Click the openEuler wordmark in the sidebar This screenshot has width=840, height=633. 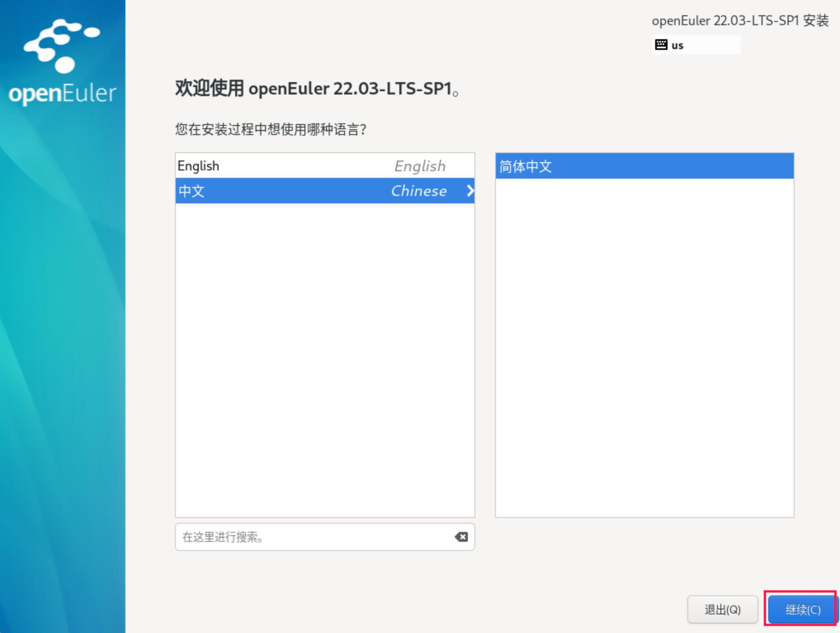(62, 94)
